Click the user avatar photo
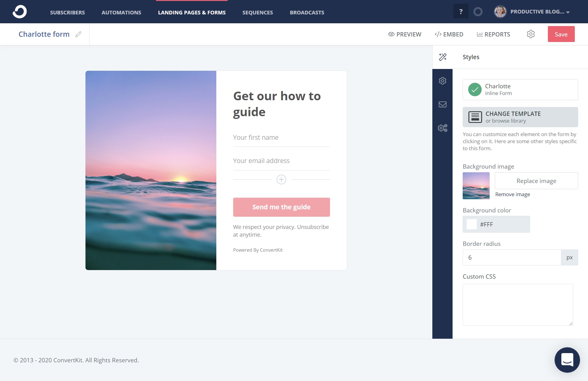Screen dimensions: 588x381 500,12
